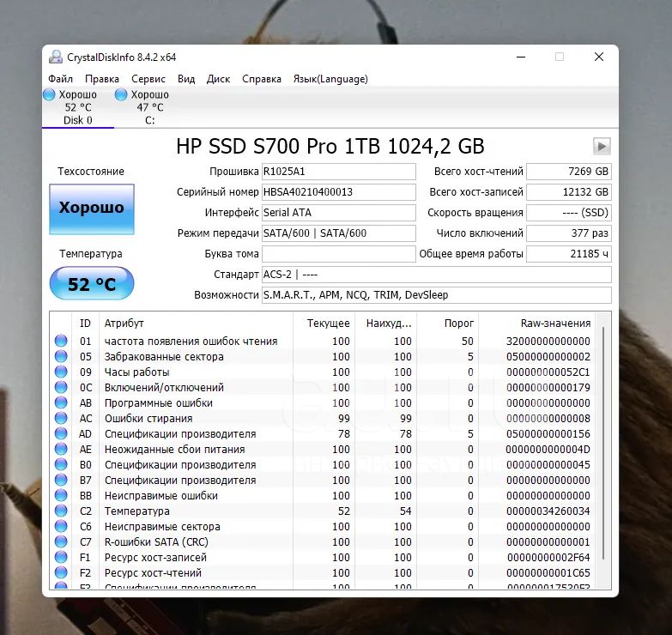
Task: Open the Язык(Language) menu
Action: click(330, 79)
